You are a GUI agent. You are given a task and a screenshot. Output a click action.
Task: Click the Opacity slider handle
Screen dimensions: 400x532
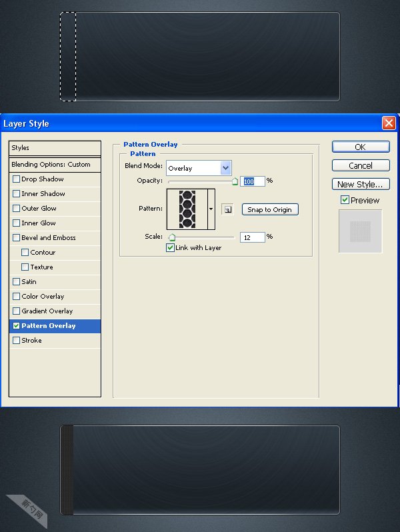coord(235,181)
